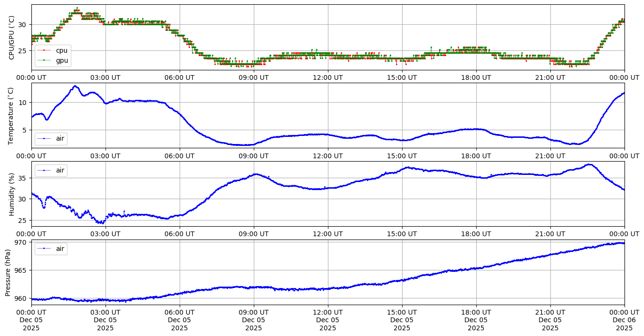
Task: Click 09:00 UT tick below the CPU/GPU chart
Action: point(253,77)
